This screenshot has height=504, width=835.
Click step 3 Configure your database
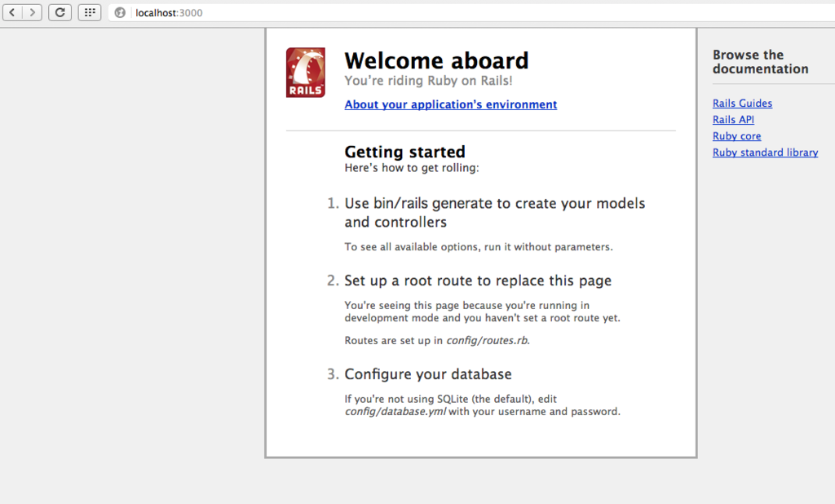point(427,374)
